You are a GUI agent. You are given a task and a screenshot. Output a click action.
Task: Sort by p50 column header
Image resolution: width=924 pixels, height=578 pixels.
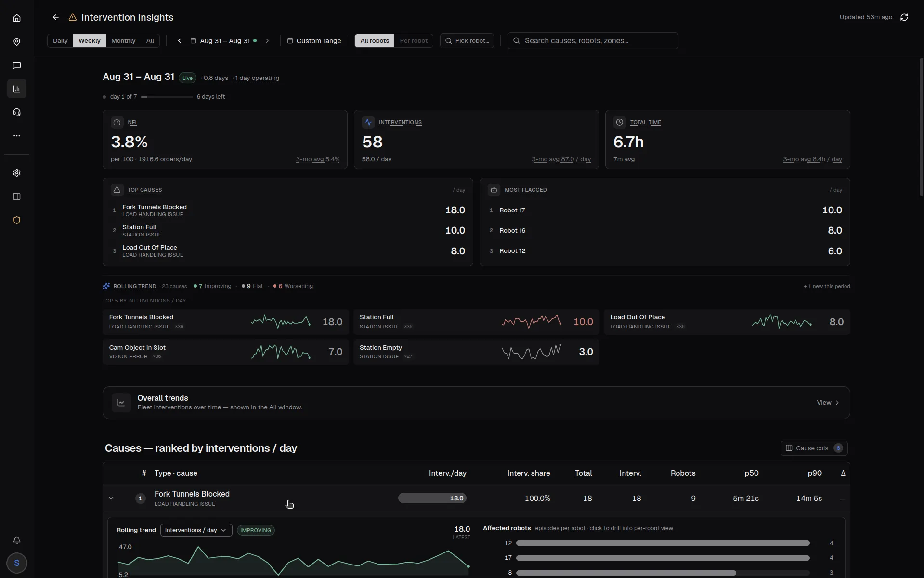click(x=752, y=473)
